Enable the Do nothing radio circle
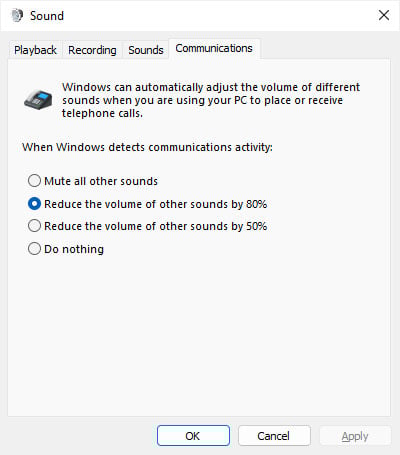400x455 pixels. [34, 249]
